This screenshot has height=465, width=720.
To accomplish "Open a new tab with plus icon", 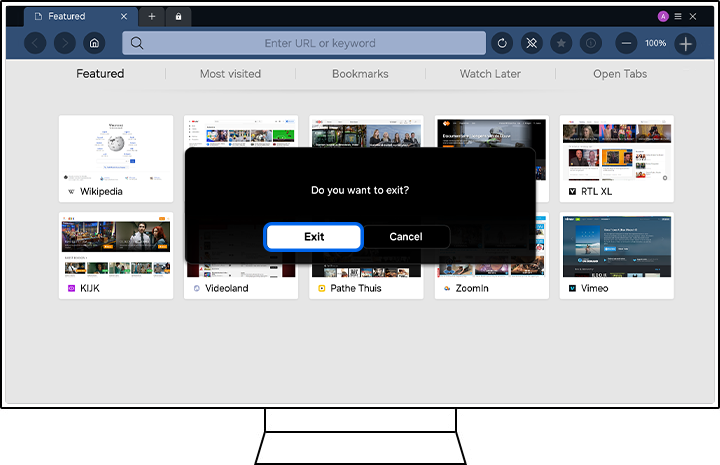I will click(152, 16).
